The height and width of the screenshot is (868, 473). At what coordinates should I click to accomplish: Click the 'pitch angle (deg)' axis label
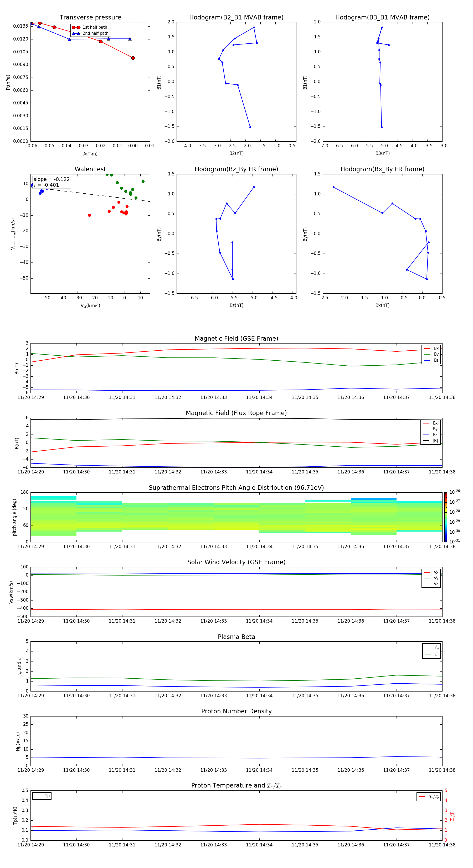pos(14,517)
